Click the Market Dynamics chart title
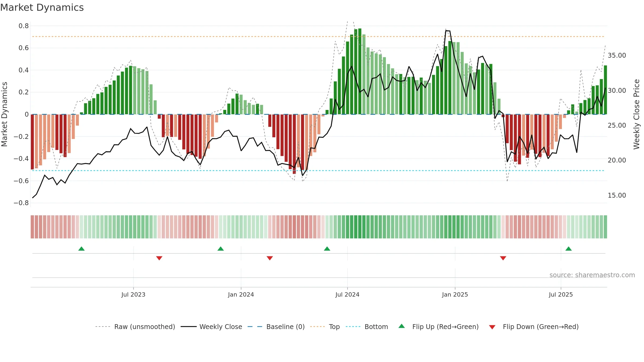 click(42, 8)
